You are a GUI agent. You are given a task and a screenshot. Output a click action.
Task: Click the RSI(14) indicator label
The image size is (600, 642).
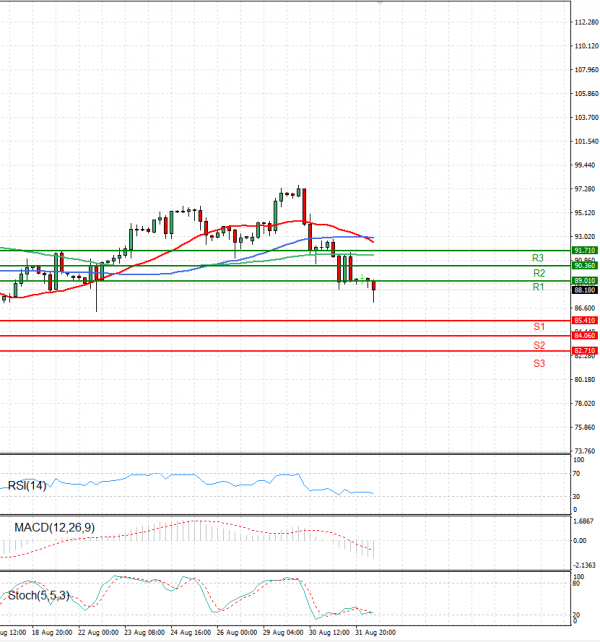point(29,486)
